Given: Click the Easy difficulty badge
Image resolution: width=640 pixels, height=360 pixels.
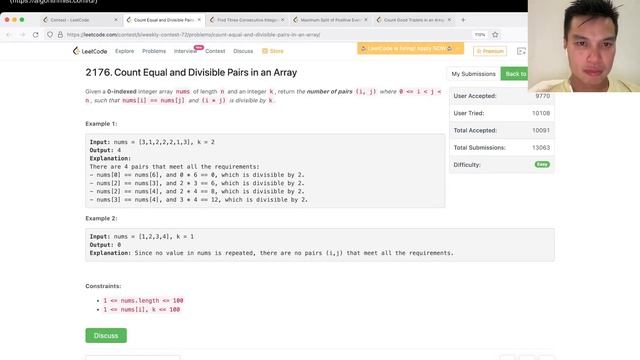Looking at the screenshot, I should (x=542, y=164).
